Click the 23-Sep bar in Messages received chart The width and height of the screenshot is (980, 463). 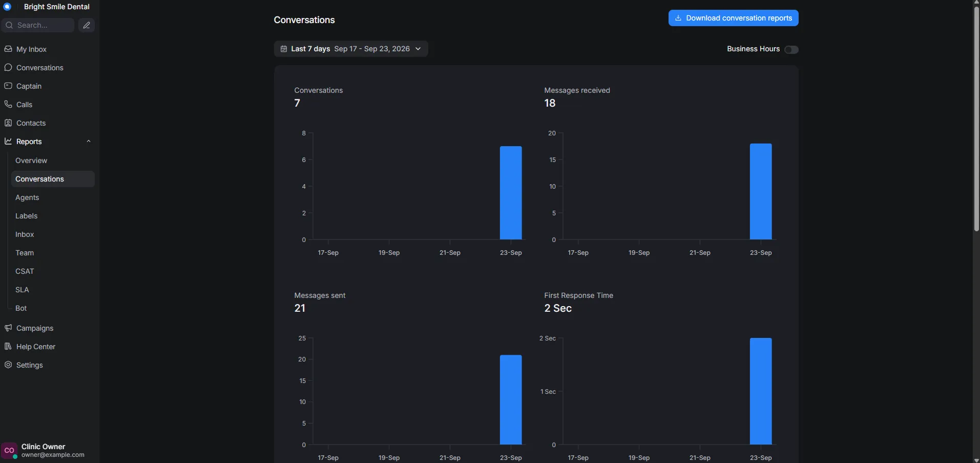coord(761,191)
